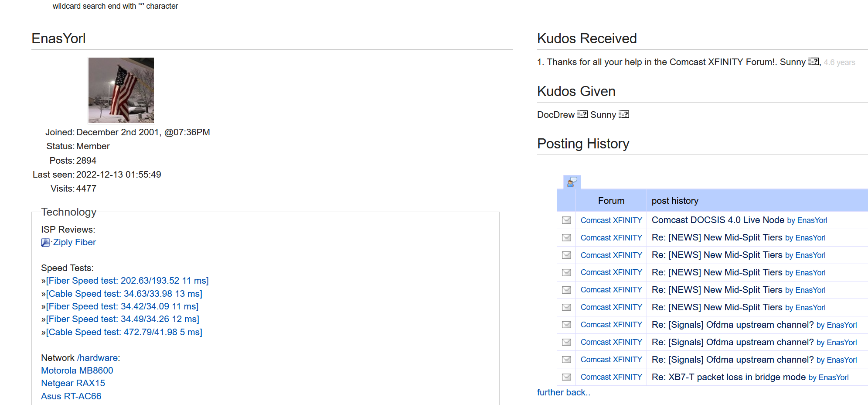
Task: Click by EnasYorl in the DOCSIS 4.0 row
Action: point(807,220)
